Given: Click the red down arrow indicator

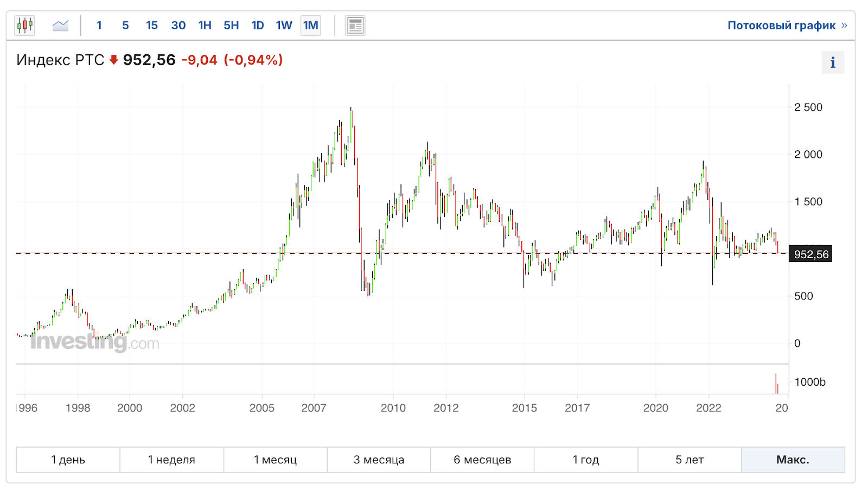Looking at the screenshot, I should [x=114, y=60].
